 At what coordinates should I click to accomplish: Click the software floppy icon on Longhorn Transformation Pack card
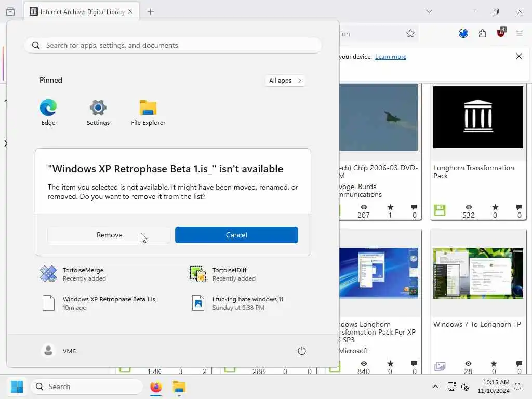tap(440, 210)
